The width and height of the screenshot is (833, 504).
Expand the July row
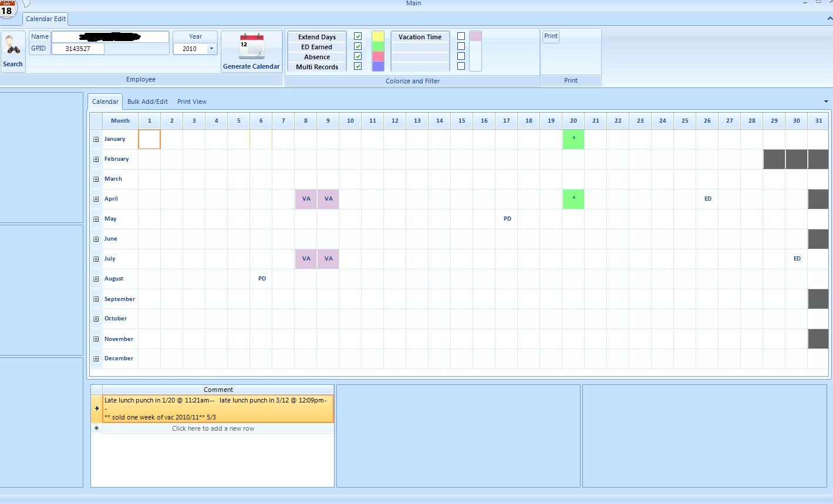pos(96,259)
